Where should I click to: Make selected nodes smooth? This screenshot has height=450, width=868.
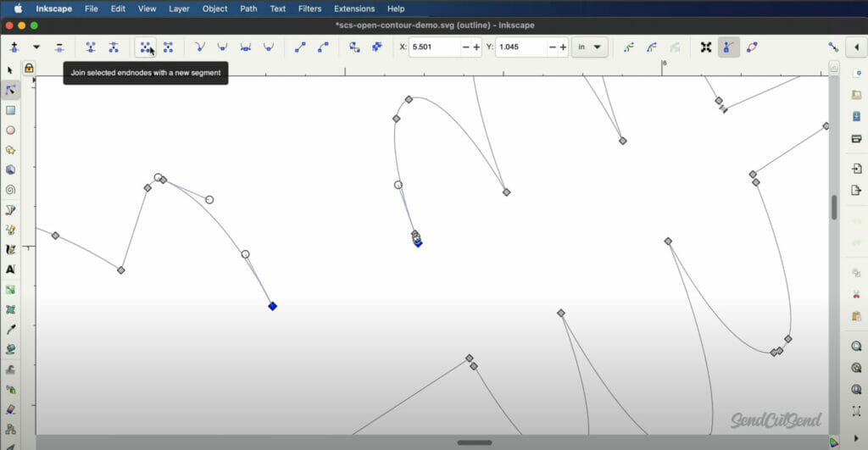[222, 47]
